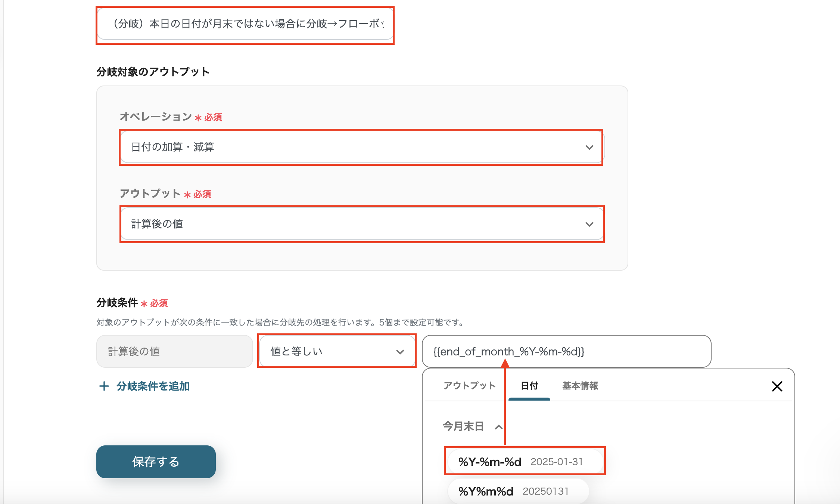
Task: Click the branch title text field
Action: 245,24
